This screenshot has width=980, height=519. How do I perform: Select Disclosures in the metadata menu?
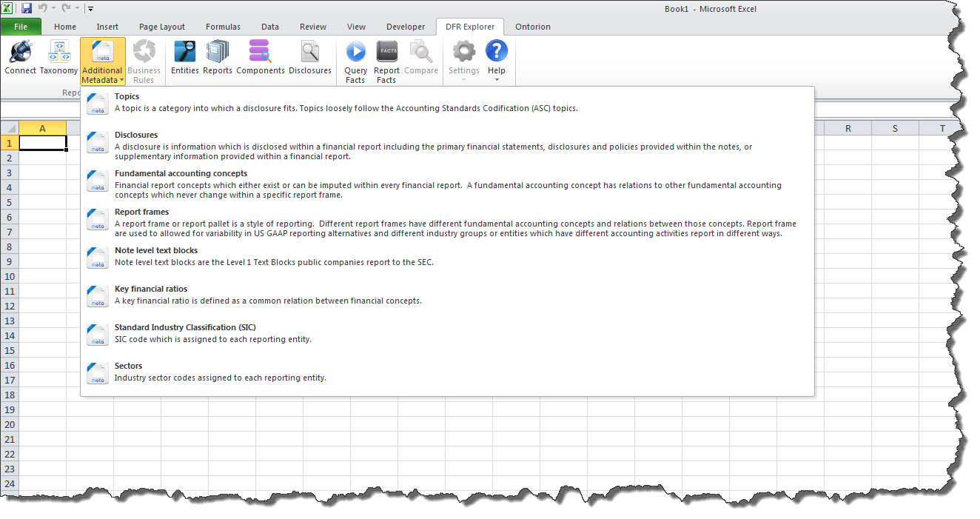click(x=447, y=146)
